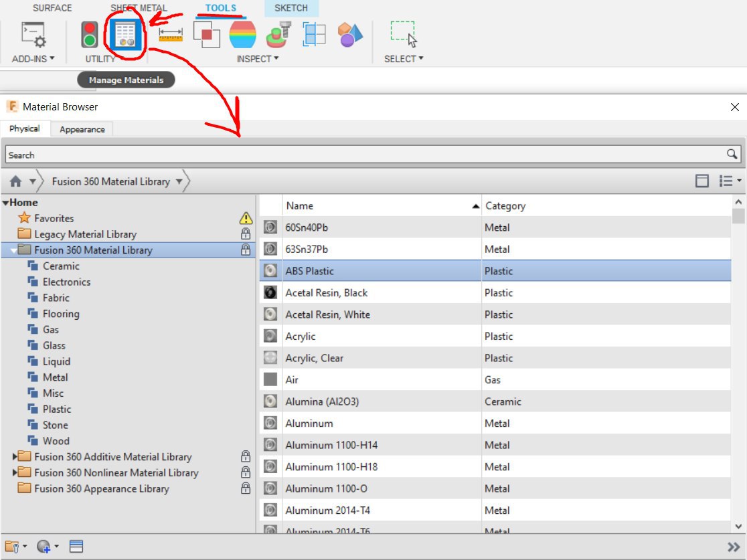Screen dimensions: 747x560
Task: Select Fusion 360 Appearance Library
Action: pyautogui.click(x=102, y=488)
